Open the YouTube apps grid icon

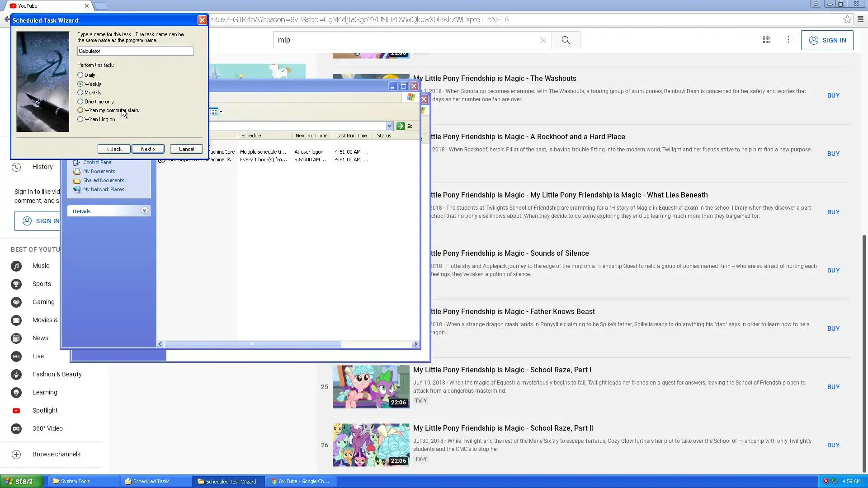coord(767,40)
